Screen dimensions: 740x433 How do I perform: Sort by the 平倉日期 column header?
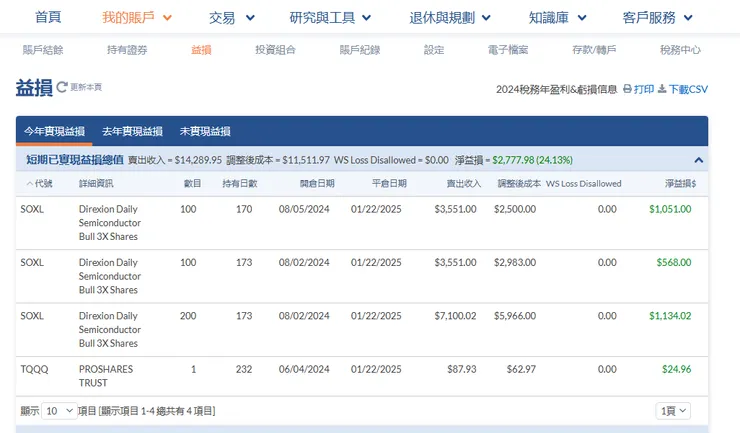pos(389,184)
